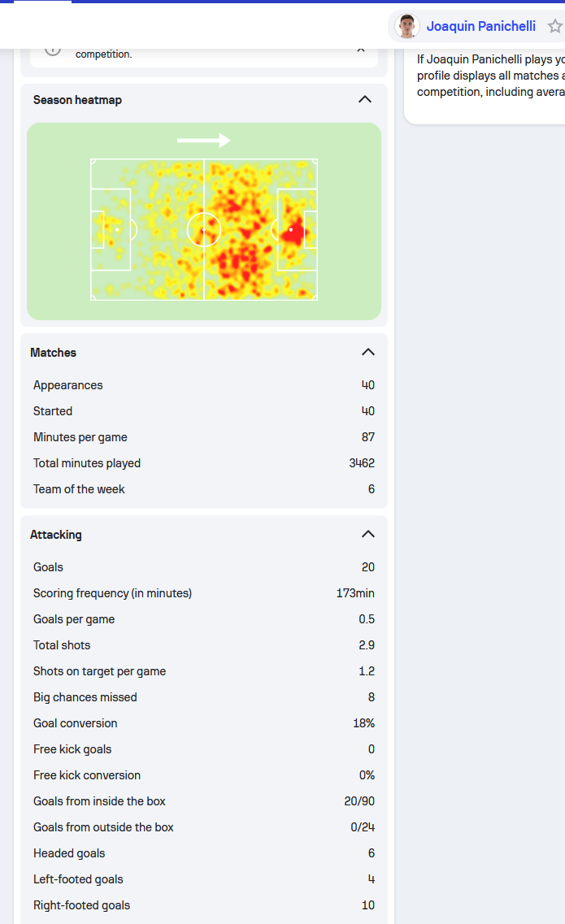Click the Scoring frequency (in minutes) label
Viewport: 565px width, 924px height.
[x=112, y=593]
